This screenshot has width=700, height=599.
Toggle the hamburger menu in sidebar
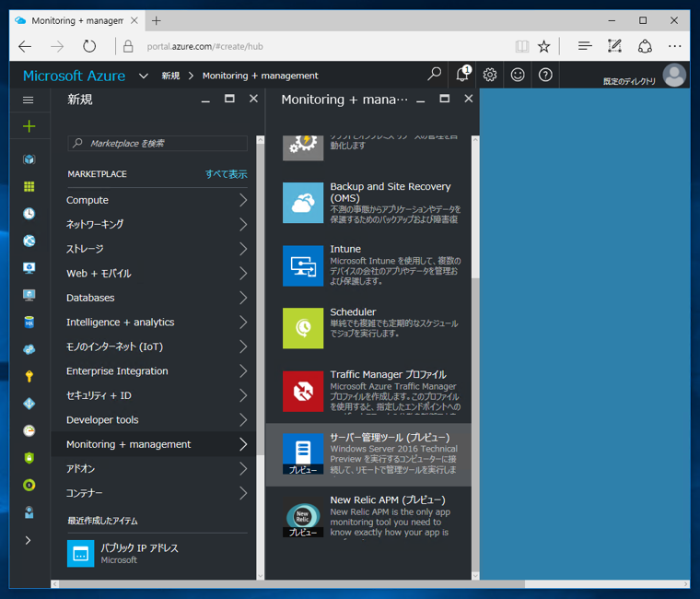[29, 100]
